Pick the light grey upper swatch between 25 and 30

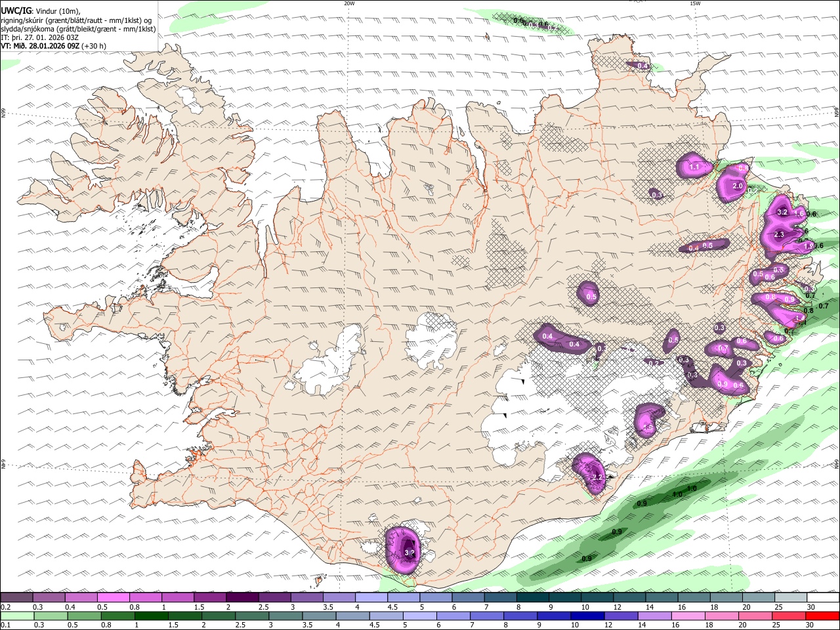point(791,598)
